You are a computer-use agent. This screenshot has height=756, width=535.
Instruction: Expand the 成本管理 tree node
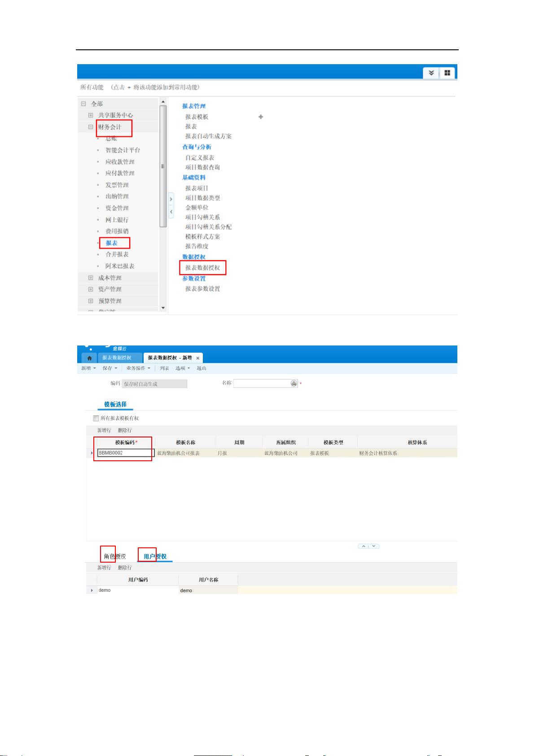[x=91, y=278]
